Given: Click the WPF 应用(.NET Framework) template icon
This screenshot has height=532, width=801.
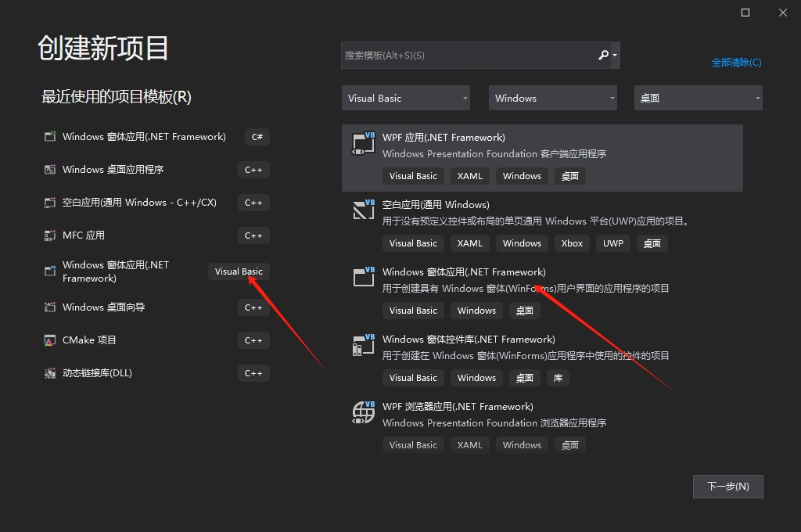Looking at the screenshot, I should tap(364, 143).
